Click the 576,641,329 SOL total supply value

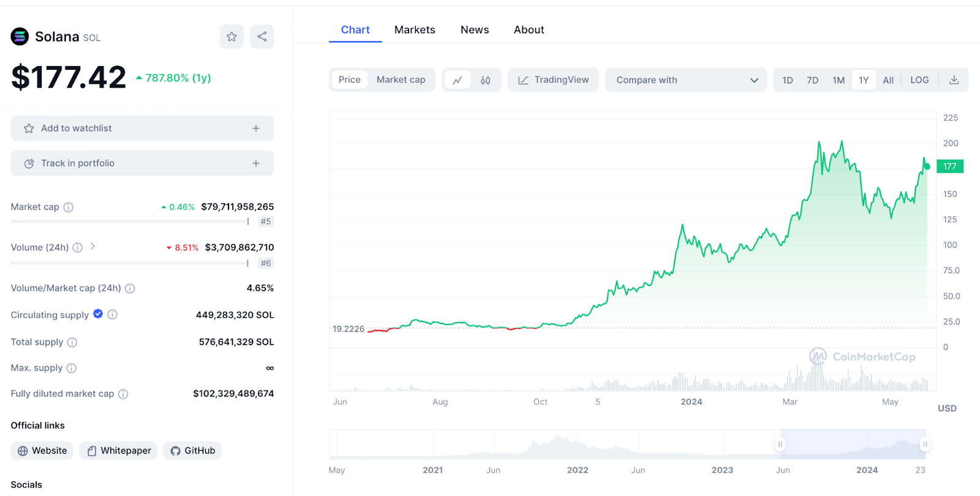coord(236,342)
